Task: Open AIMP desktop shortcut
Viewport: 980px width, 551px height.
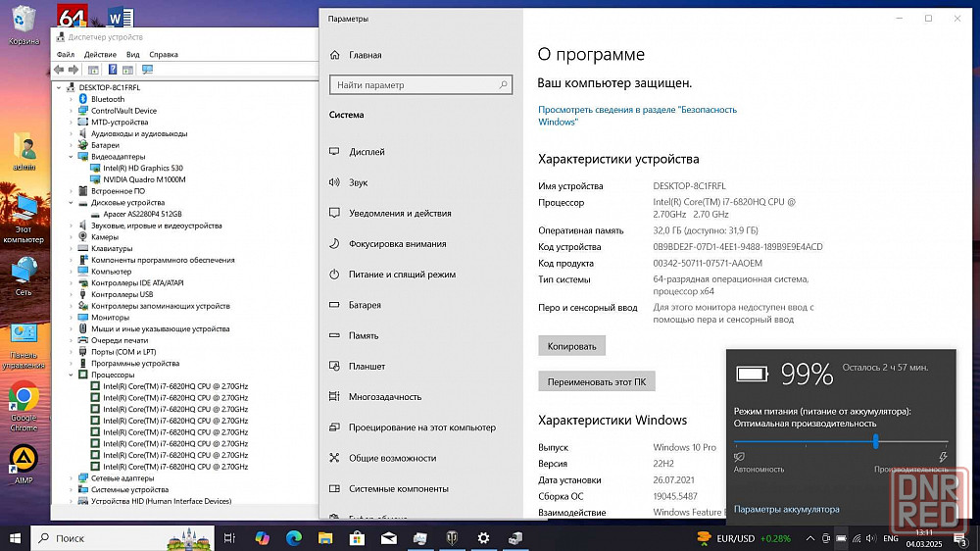Action: 24,465
